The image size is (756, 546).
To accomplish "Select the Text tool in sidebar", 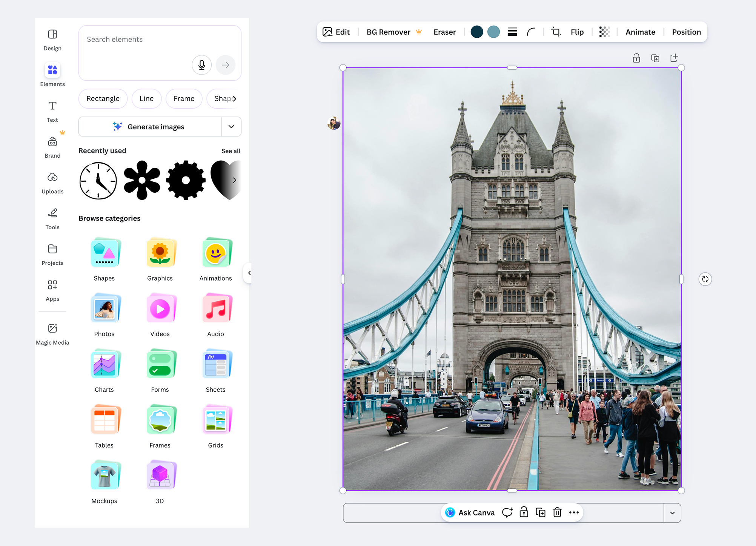I will pyautogui.click(x=52, y=110).
